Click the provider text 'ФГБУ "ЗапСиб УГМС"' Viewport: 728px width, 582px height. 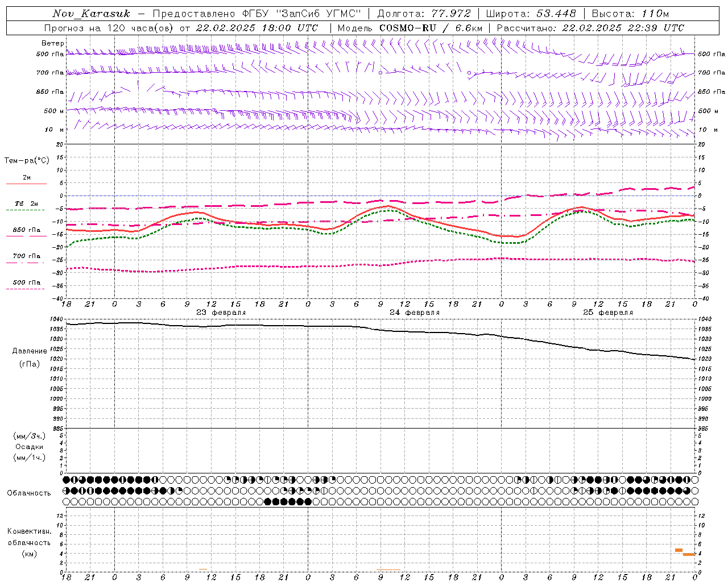point(303,14)
